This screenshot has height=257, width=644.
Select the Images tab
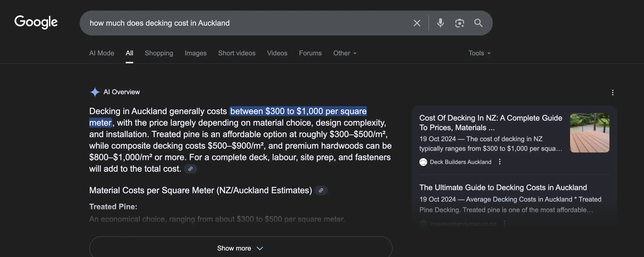[x=196, y=53]
